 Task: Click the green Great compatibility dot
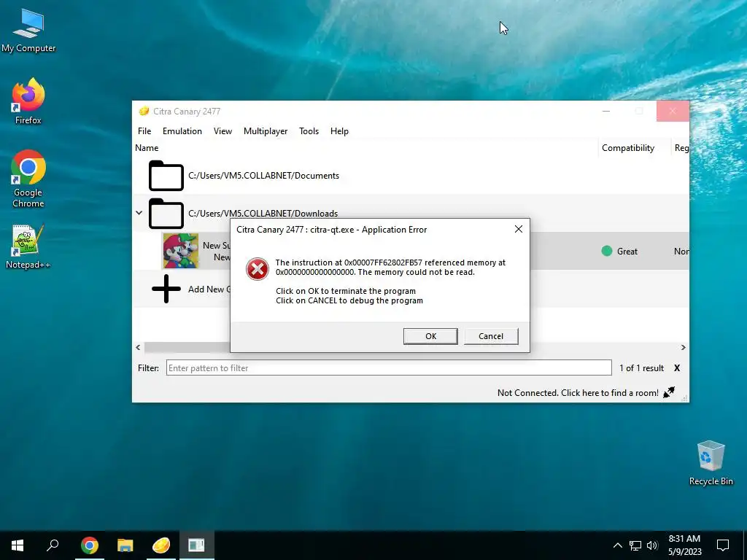tap(606, 251)
